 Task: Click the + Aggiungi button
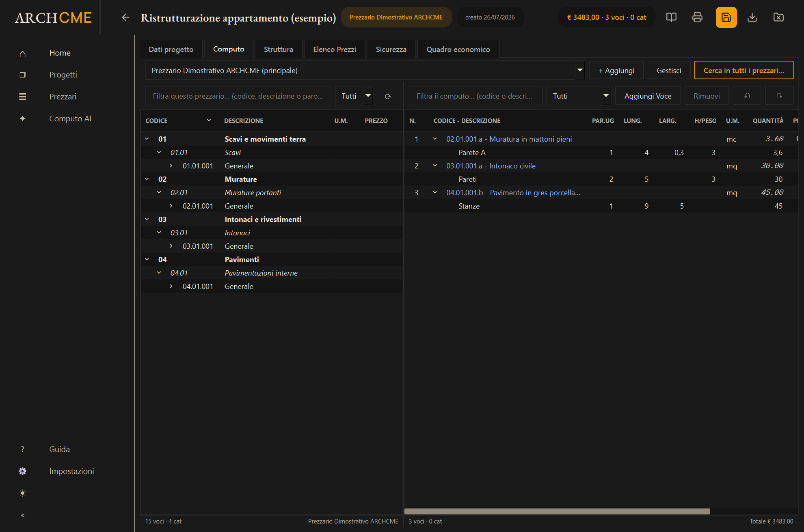616,71
